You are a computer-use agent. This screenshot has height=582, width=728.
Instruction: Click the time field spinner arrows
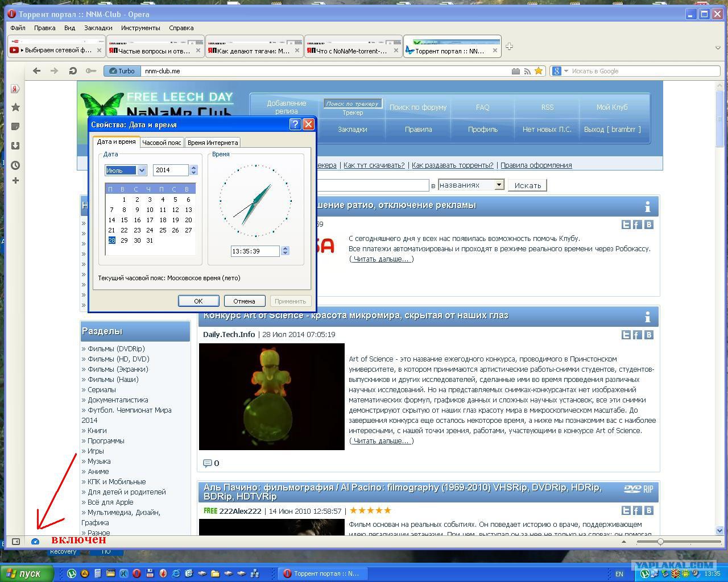pos(285,251)
